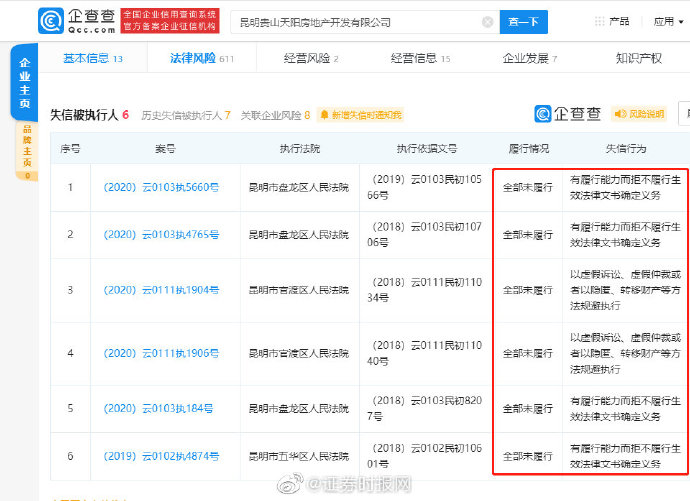690x501 pixels.
Task: Clear the search box with X icon
Action: point(488,22)
